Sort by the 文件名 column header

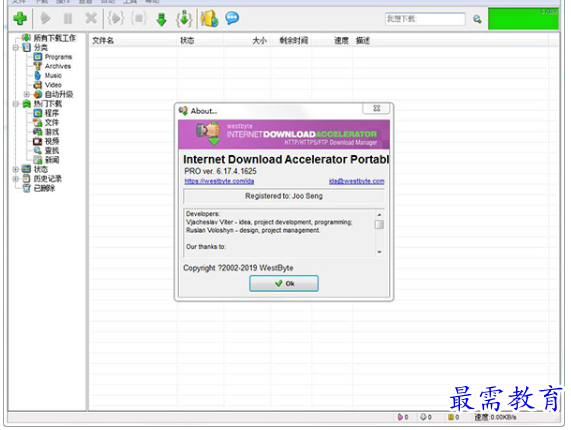(103, 40)
